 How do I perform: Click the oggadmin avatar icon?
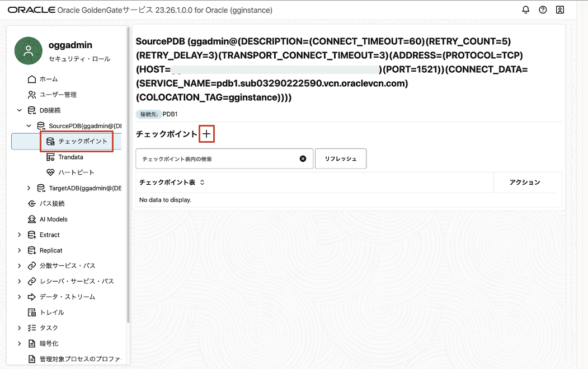point(29,50)
